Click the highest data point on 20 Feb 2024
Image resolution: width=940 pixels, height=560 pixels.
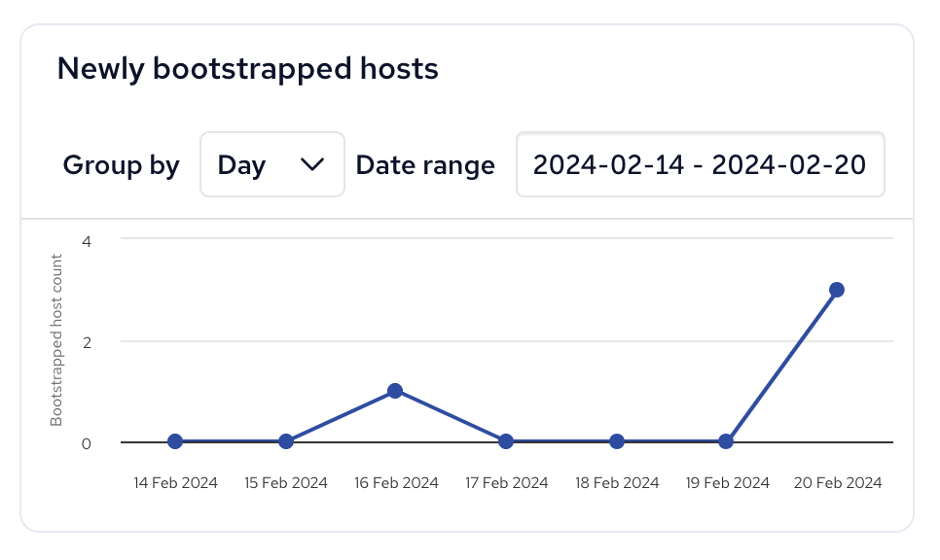point(837,289)
